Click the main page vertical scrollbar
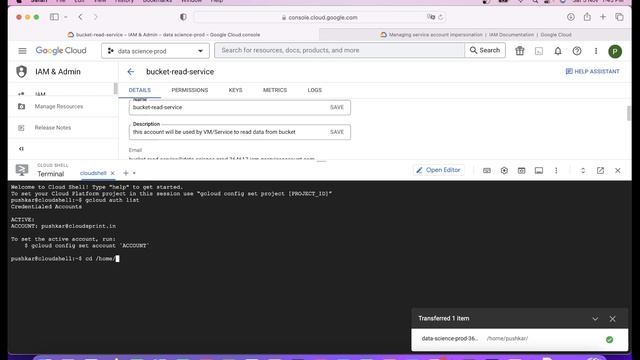This screenshot has width=640, height=360. click(x=629, y=113)
